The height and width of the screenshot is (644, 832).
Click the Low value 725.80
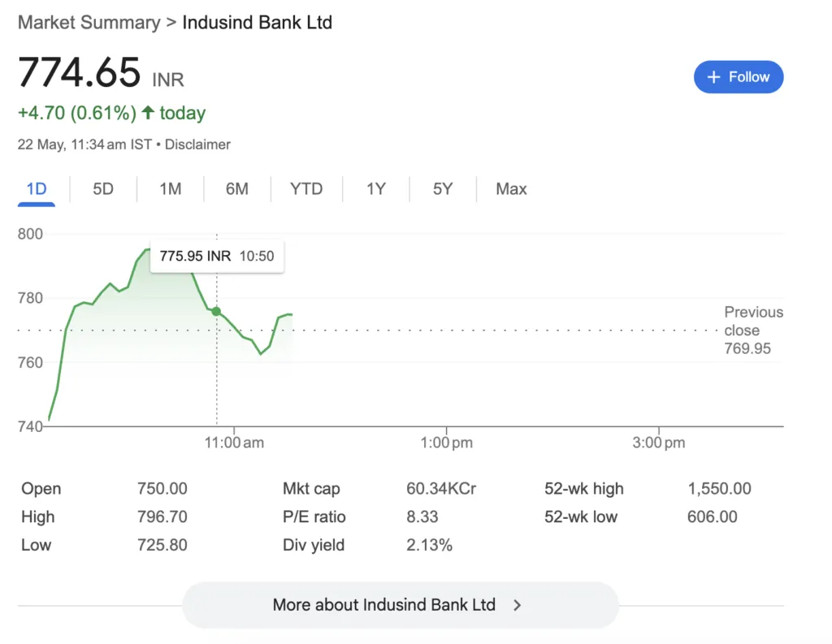(x=162, y=545)
